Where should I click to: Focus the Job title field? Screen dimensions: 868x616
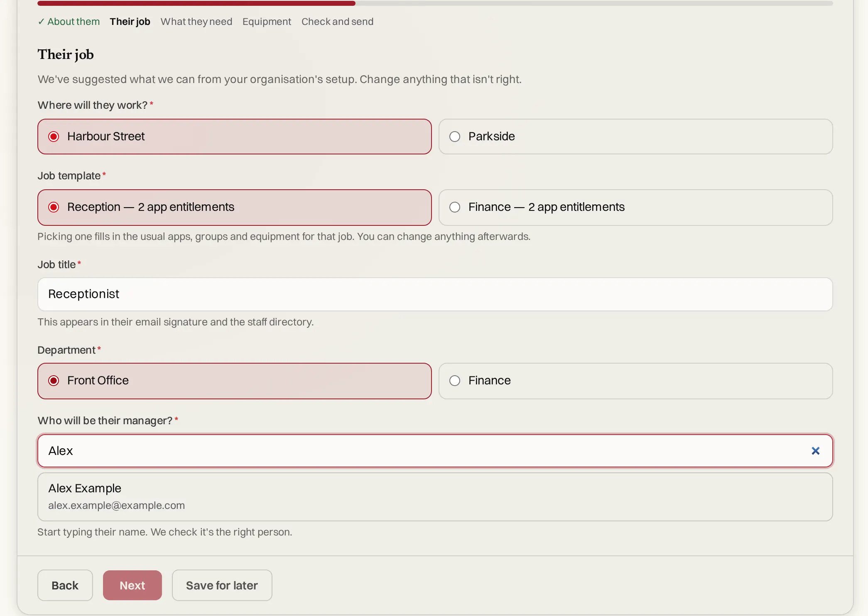pyautogui.click(x=435, y=294)
